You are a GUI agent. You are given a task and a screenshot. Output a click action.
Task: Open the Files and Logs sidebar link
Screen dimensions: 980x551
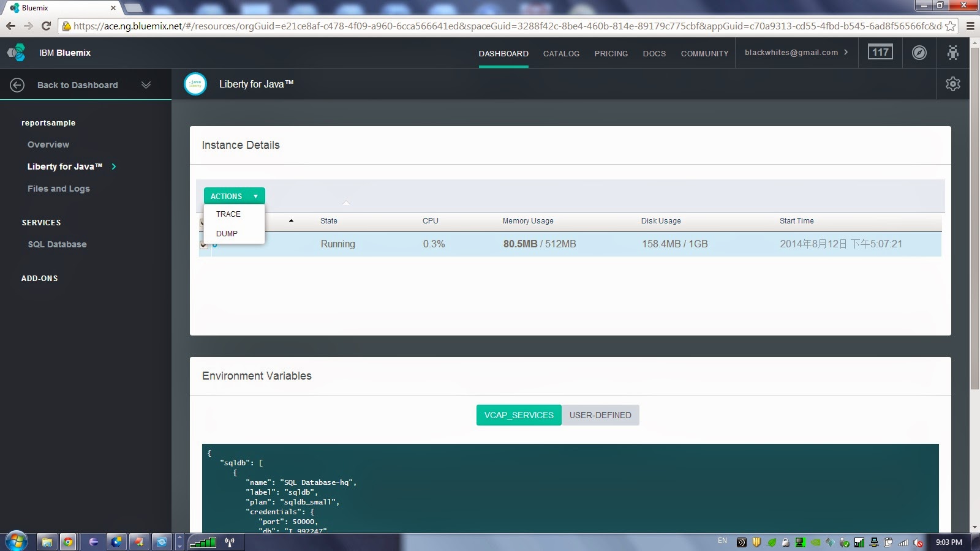[x=58, y=189]
